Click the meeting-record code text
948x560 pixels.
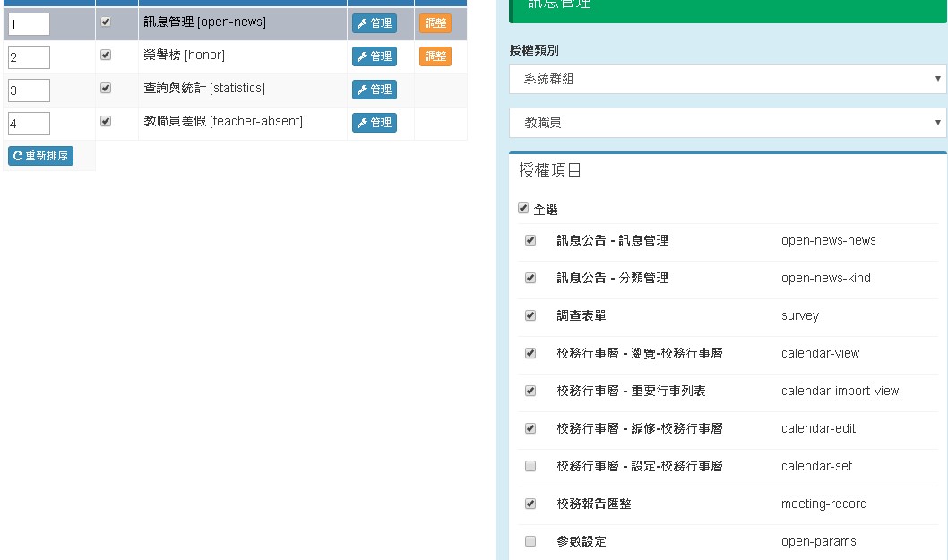tap(824, 504)
